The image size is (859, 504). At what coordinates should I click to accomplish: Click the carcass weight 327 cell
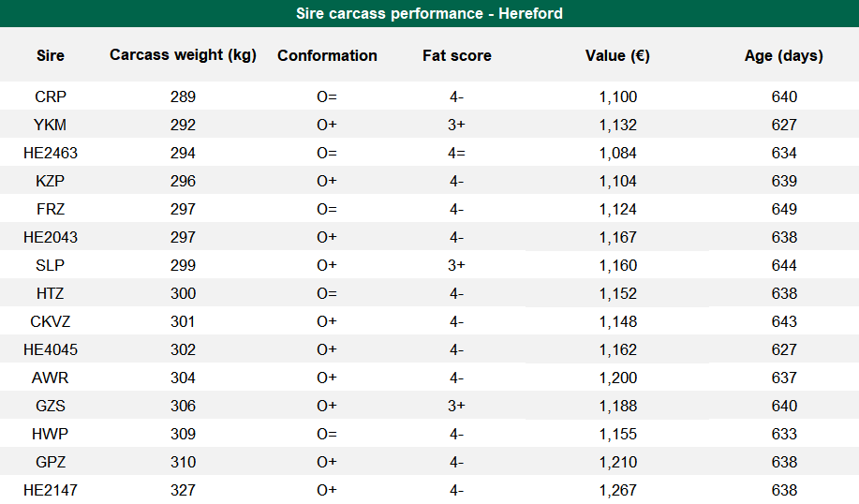(183, 490)
